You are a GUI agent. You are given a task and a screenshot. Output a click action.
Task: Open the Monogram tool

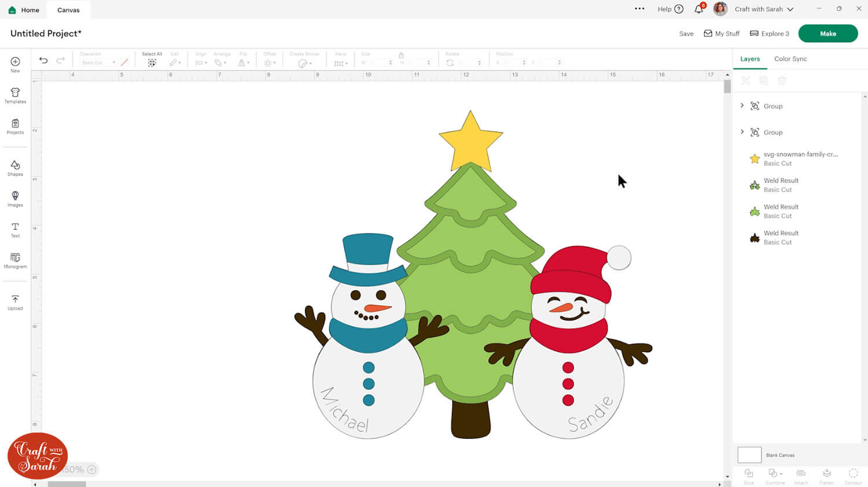(15, 260)
